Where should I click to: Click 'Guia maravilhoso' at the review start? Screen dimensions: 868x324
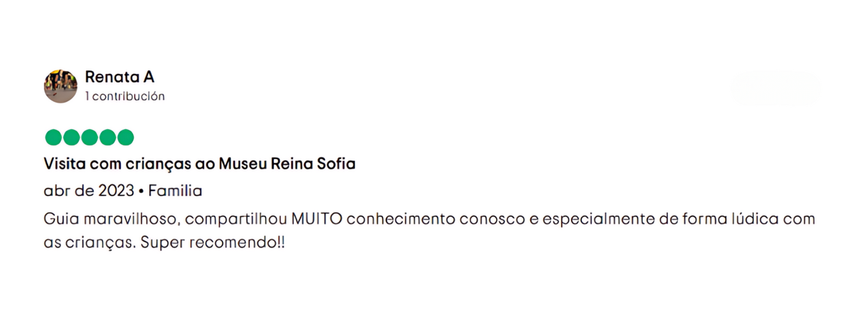pos(111,219)
